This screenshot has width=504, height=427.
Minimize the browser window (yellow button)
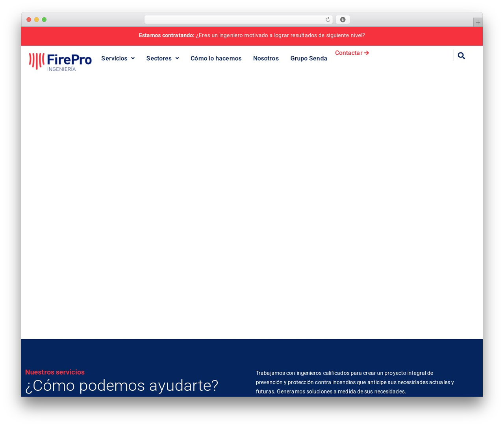(36, 20)
